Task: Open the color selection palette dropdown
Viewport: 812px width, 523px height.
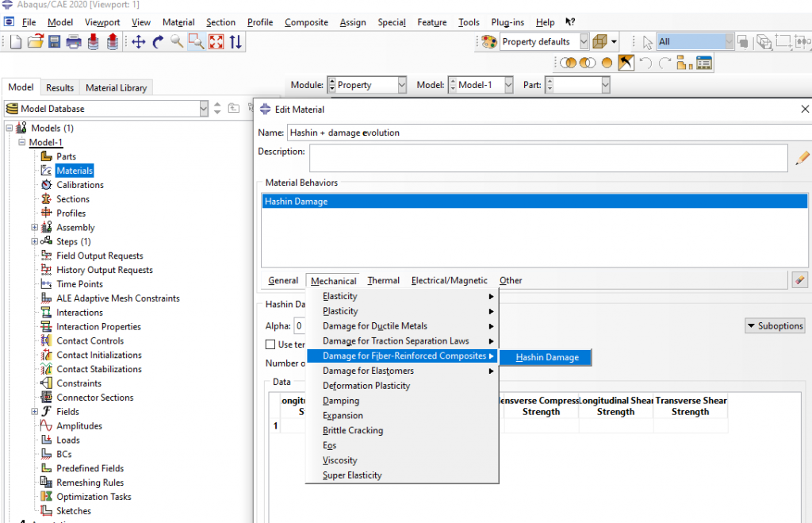Action: click(x=613, y=41)
